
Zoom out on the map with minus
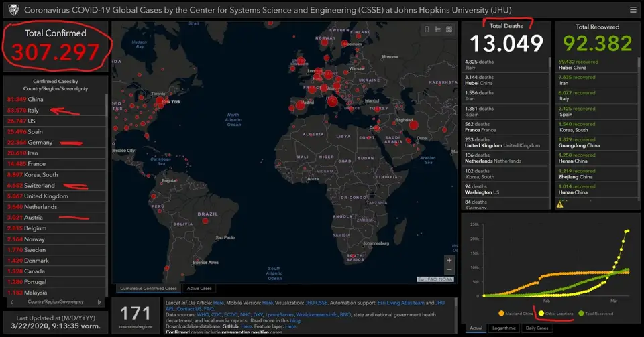click(x=449, y=270)
